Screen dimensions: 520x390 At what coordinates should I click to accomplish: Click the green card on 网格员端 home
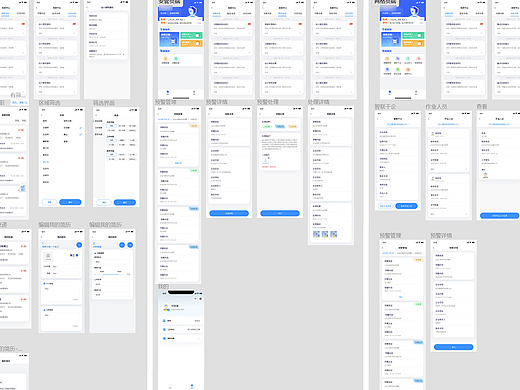coord(413,35)
